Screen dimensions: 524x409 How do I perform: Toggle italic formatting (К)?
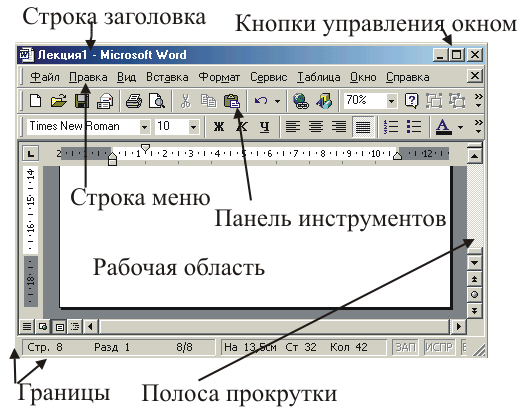pyautogui.click(x=242, y=127)
